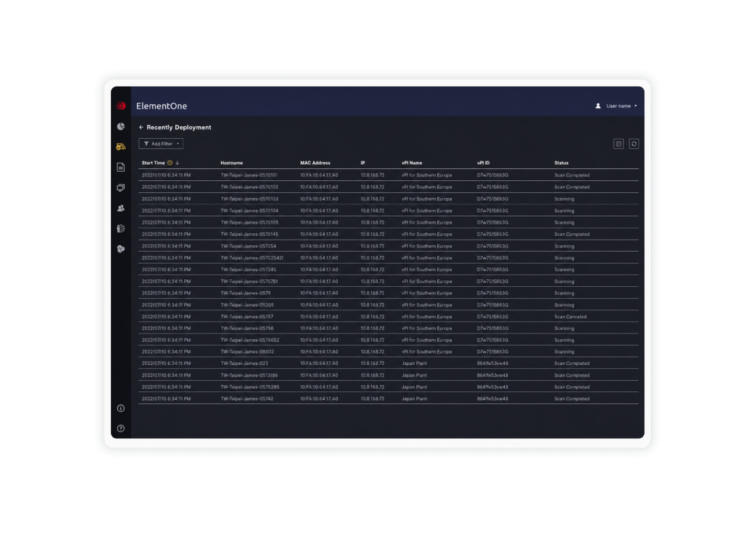Open the User name dropdown menu
This screenshot has height=542, width=756.
(621, 106)
